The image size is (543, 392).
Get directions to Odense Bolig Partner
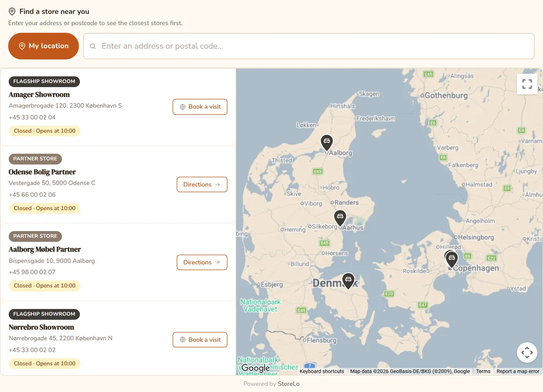pos(202,184)
